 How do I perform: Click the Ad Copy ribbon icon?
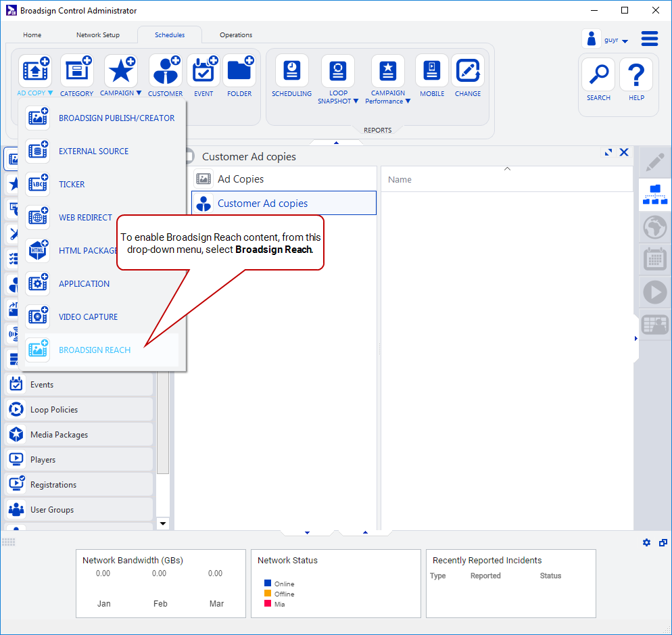click(x=34, y=70)
